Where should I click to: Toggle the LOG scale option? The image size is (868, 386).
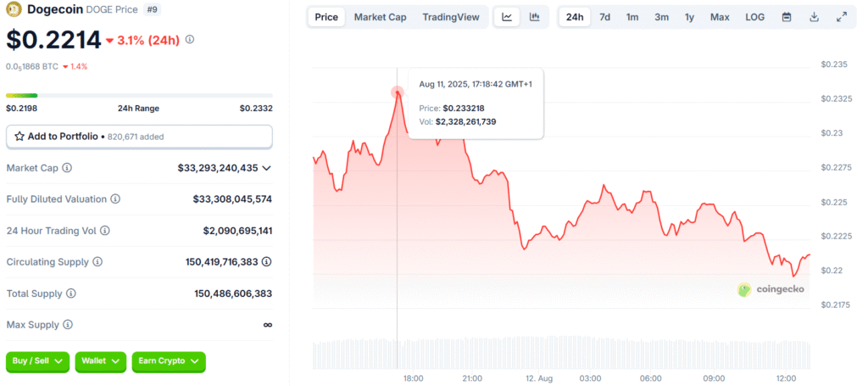(x=754, y=17)
